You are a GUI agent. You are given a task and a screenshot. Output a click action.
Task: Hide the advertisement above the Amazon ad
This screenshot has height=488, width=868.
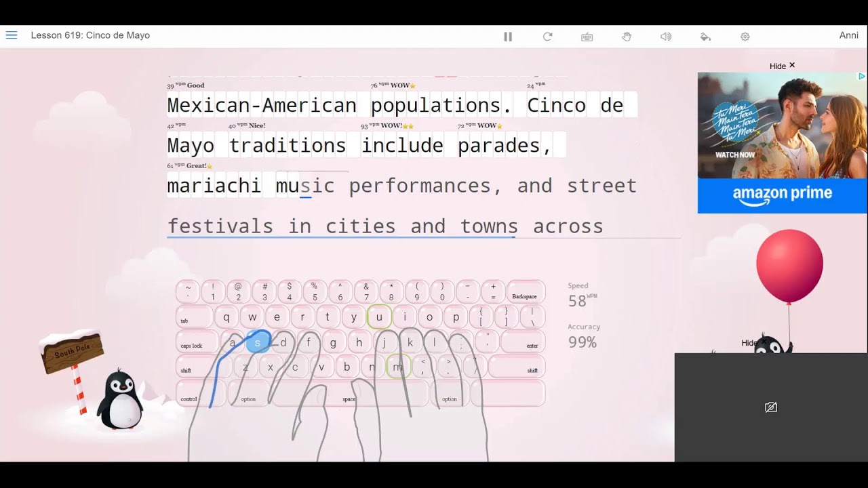(782, 66)
